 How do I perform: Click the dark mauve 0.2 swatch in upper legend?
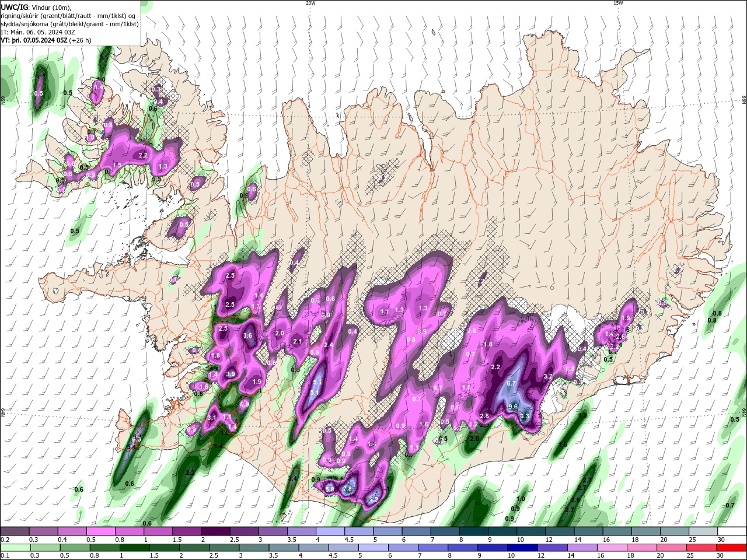(15, 531)
